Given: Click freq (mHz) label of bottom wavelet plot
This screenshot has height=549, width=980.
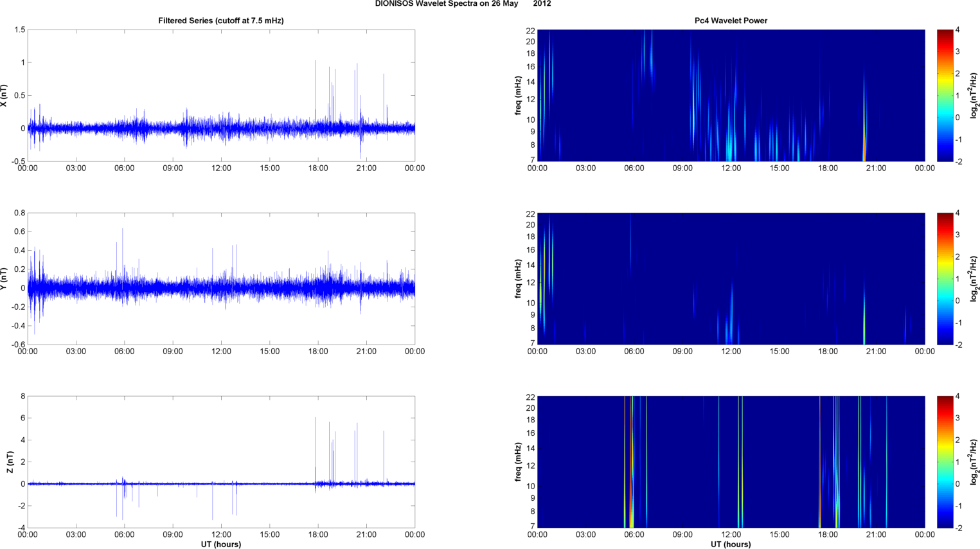Looking at the screenshot, I should coord(518,462).
